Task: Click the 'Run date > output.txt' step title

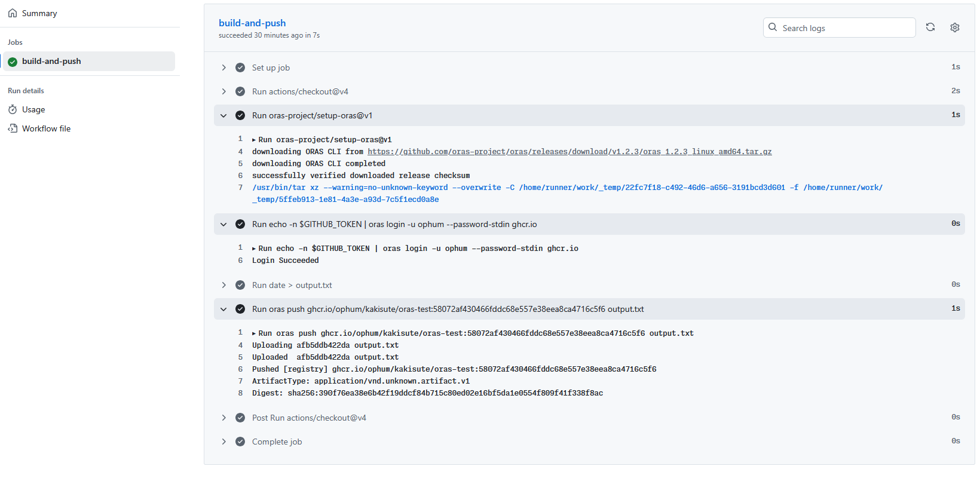Action: click(x=292, y=285)
